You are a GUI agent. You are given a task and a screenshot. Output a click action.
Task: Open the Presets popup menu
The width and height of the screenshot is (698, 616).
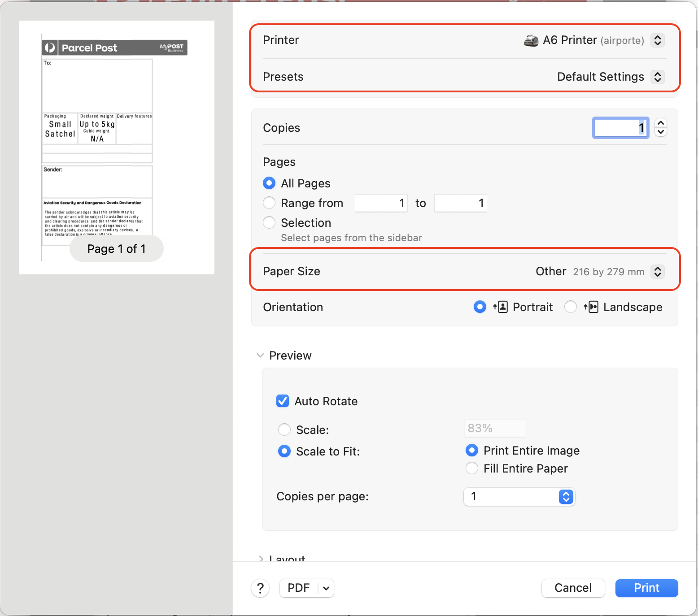pos(657,77)
